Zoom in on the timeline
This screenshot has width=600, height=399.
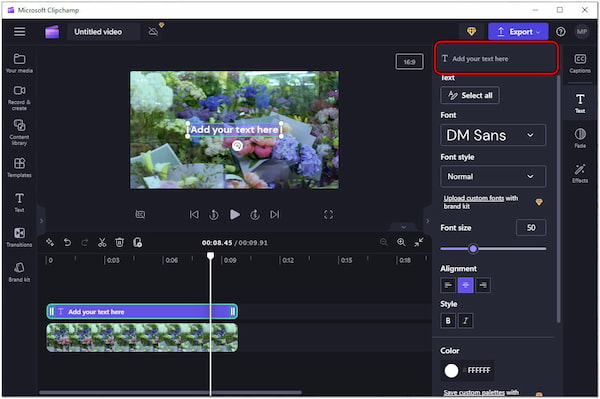point(401,242)
